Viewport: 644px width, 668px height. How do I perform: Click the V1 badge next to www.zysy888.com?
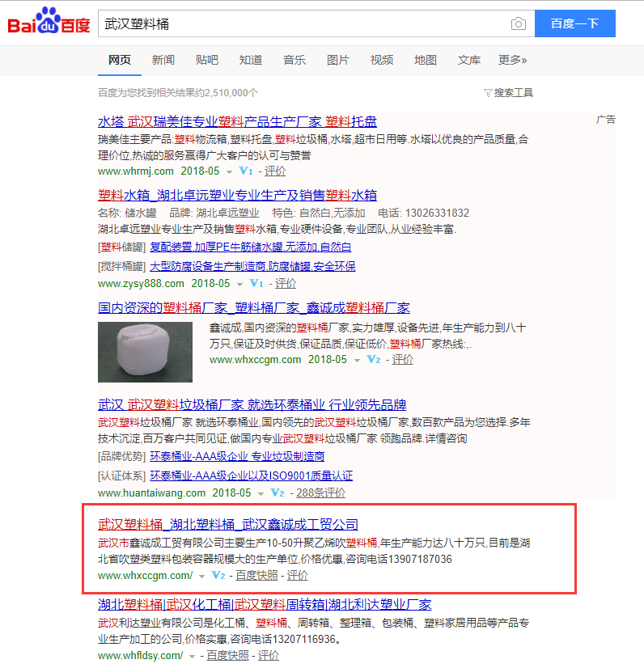pos(256,283)
